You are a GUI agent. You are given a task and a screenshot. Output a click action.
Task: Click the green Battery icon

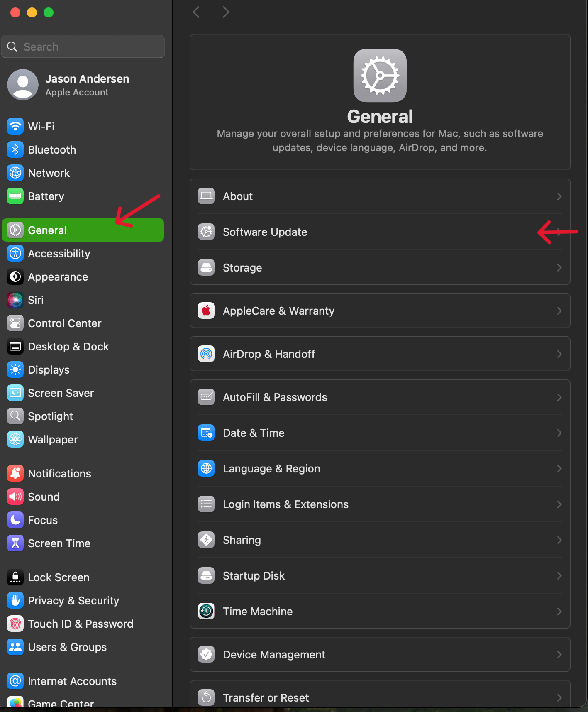[x=15, y=196]
